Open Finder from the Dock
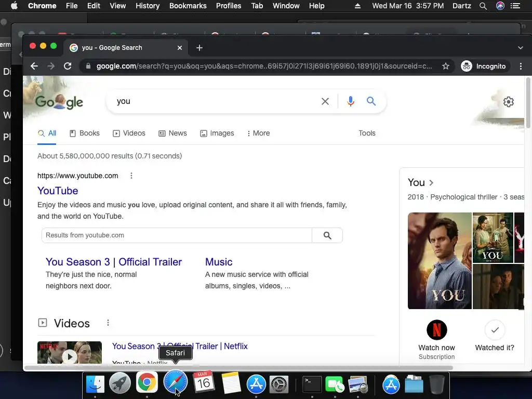532x399 pixels. [95, 384]
